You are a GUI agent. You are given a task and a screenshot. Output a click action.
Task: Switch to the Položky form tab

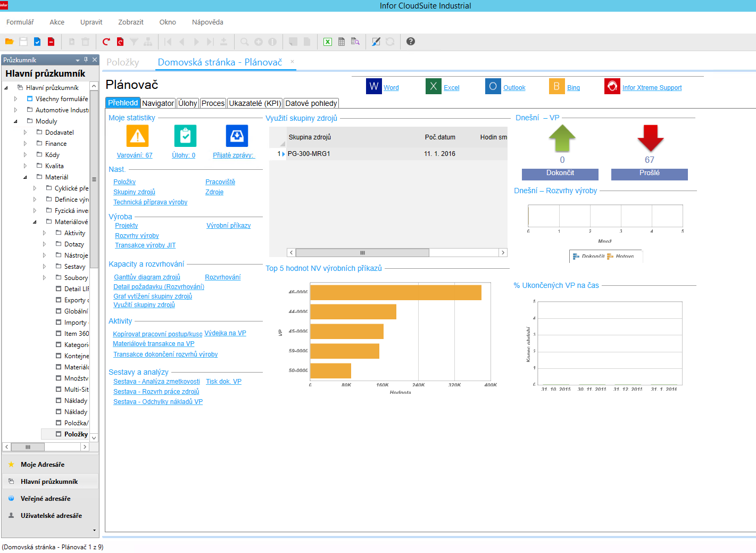tap(123, 62)
